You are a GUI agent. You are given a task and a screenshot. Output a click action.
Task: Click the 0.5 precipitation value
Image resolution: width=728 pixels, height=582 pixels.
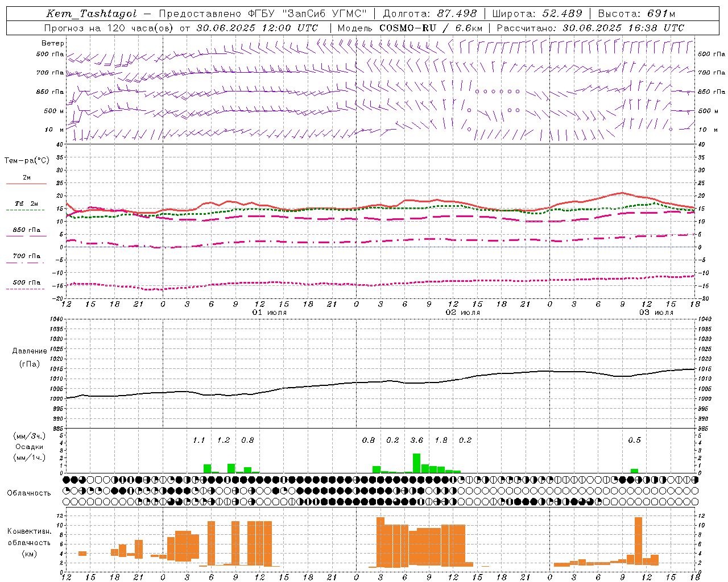click(634, 440)
